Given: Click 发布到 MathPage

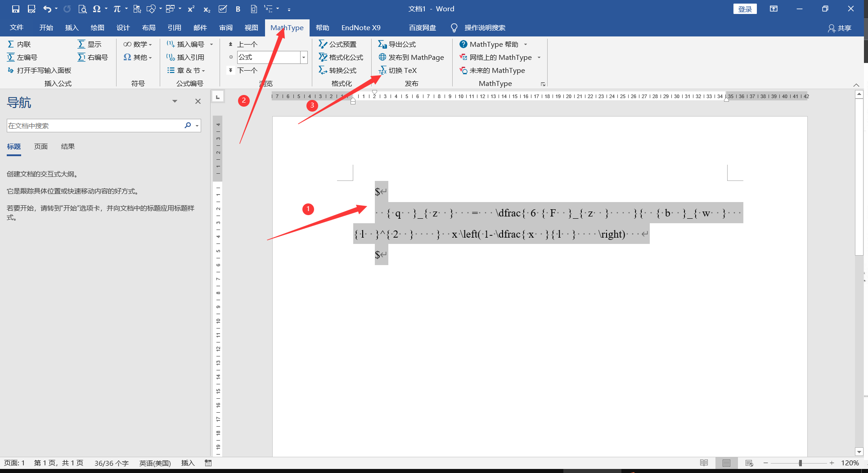Looking at the screenshot, I should pyautogui.click(x=411, y=57).
